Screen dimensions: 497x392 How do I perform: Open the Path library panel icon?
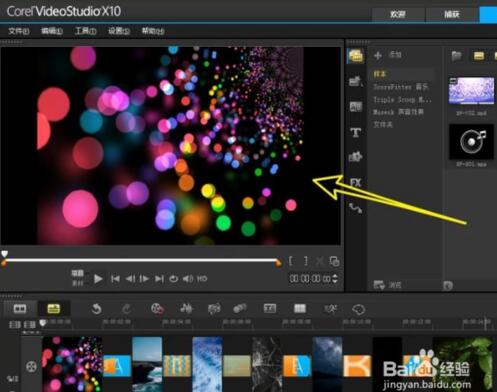355,208
